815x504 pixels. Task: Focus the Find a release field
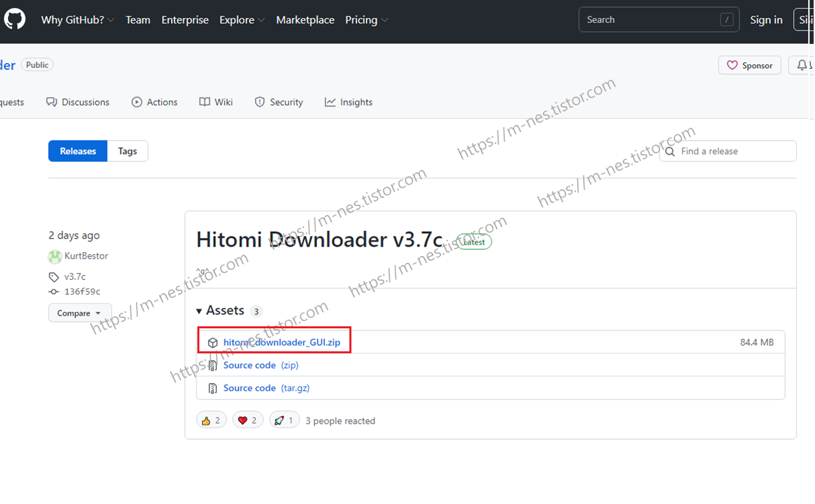(x=728, y=151)
